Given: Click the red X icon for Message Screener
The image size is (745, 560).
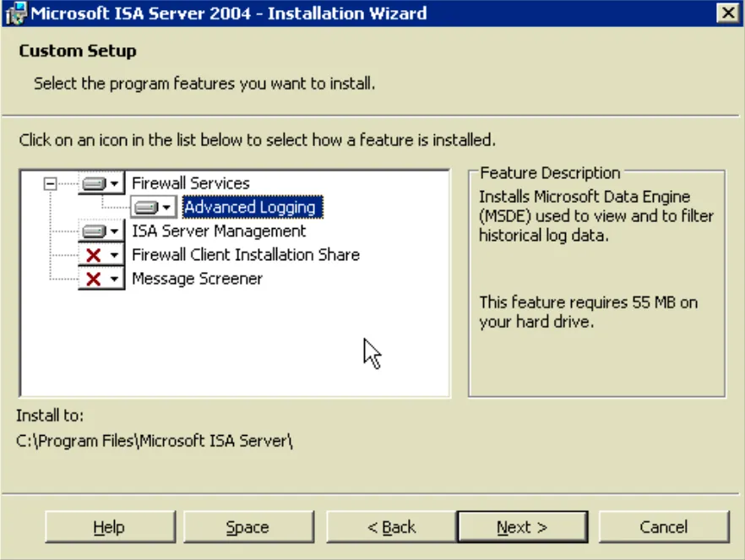Looking at the screenshot, I should click(93, 279).
